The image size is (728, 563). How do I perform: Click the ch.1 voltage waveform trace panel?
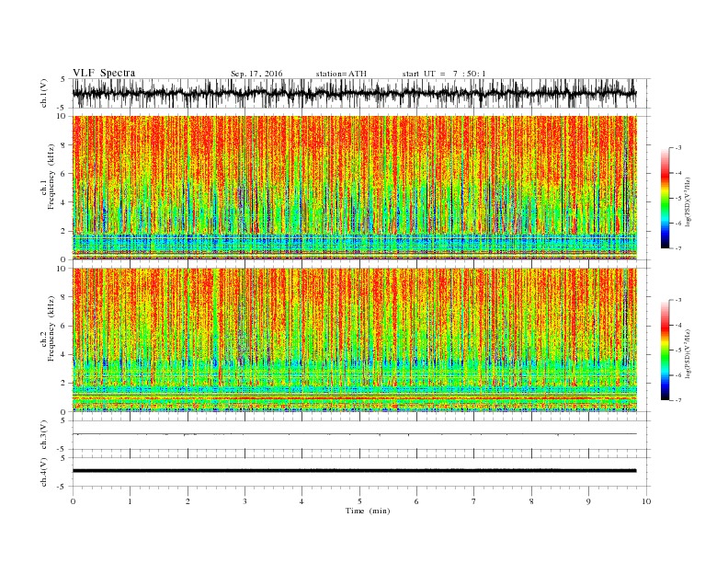coord(361,93)
